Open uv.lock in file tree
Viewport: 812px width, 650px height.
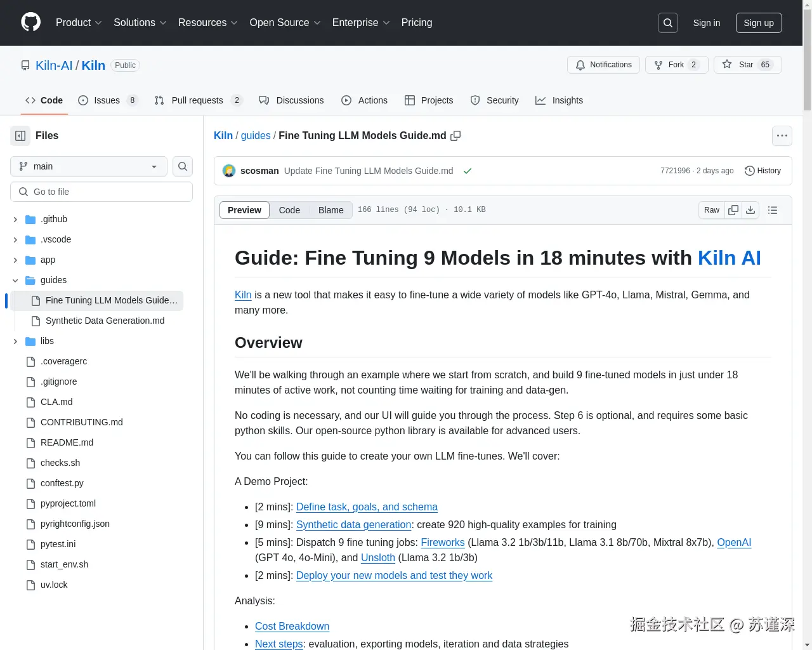point(54,585)
